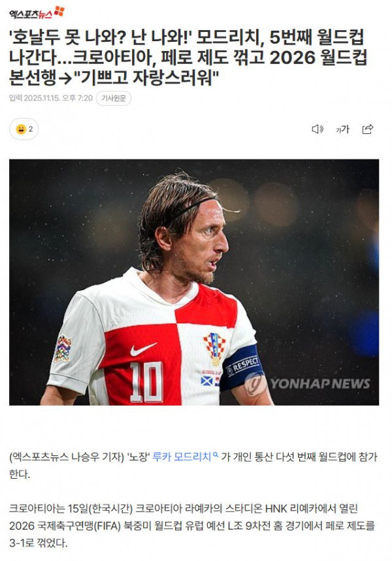Click the 엑스포츠뉴스 logo text
Viewport: 392px width, 561px height.
click(31, 14)
